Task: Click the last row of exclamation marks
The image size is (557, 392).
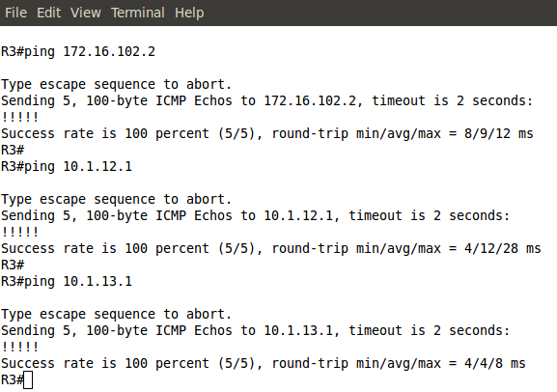Action: point(20,347)
